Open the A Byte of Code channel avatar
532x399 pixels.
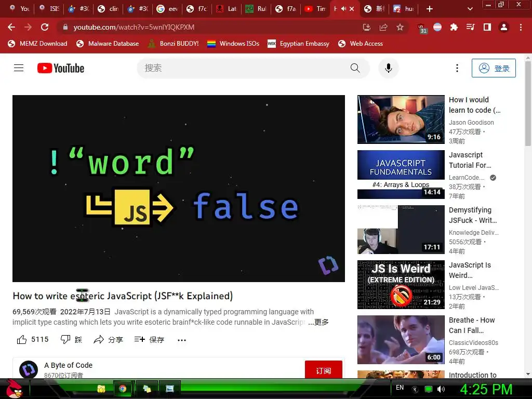[29, 369]
